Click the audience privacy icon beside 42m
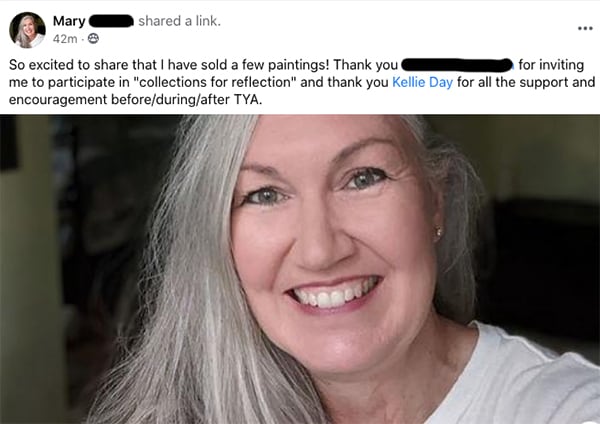 point(93,39)
